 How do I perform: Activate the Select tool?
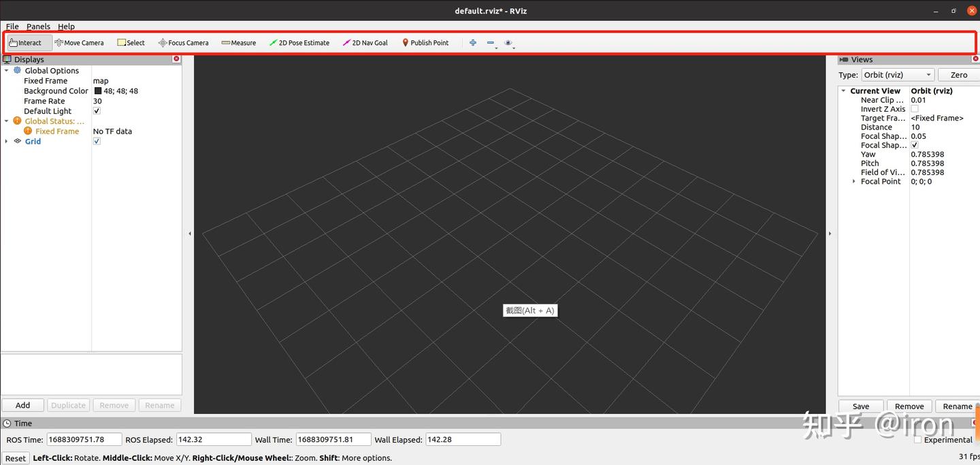(x=131, y=43)
